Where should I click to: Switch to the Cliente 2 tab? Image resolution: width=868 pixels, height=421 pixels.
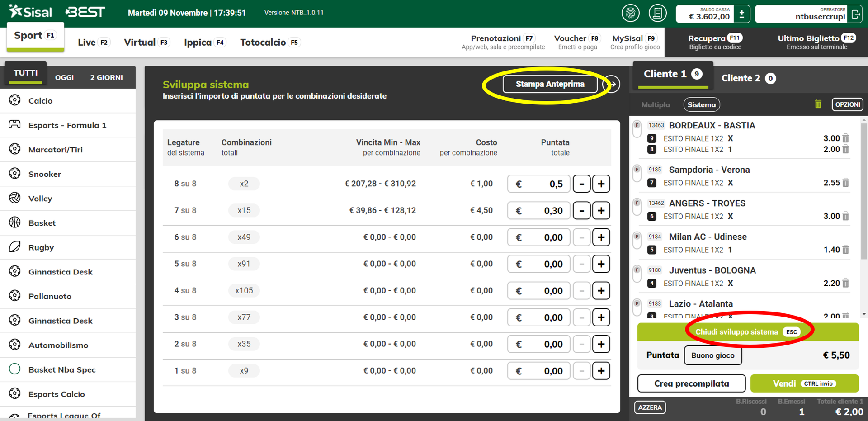tap(749, 78)
